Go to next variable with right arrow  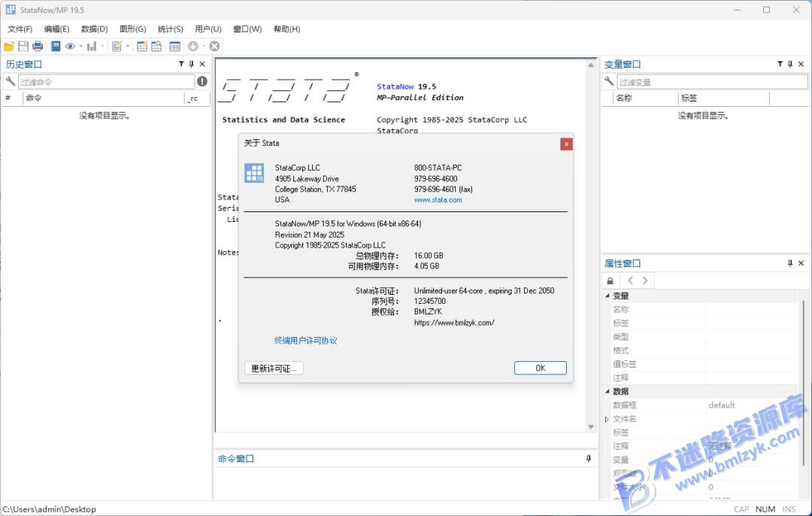(x=645, y=281)
